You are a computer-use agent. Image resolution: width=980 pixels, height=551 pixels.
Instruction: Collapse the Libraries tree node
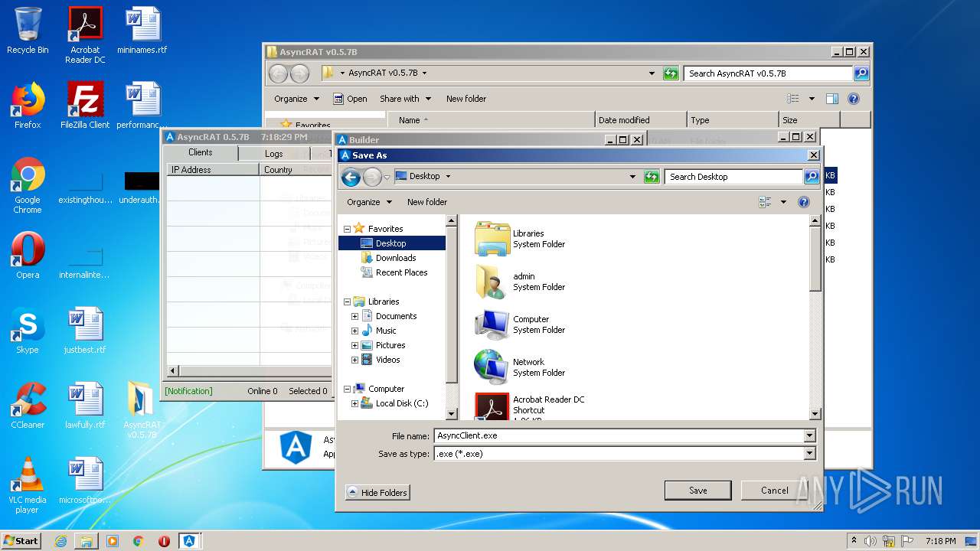[347, 302]
